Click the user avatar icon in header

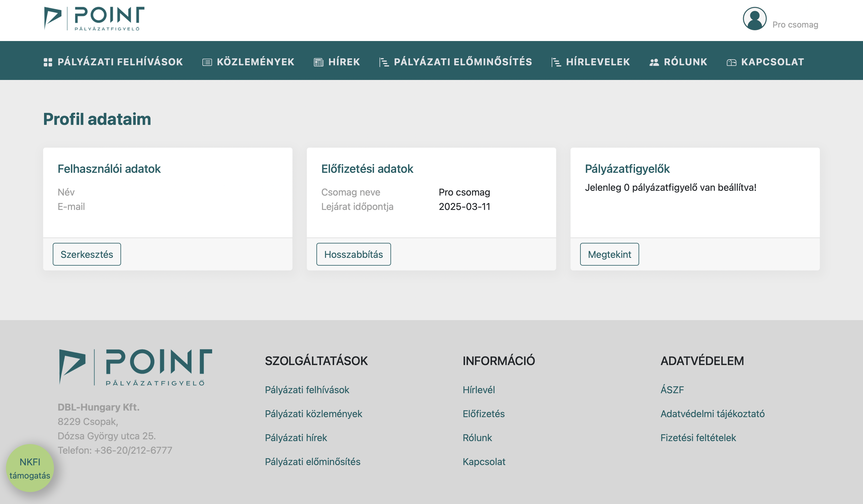755,19
